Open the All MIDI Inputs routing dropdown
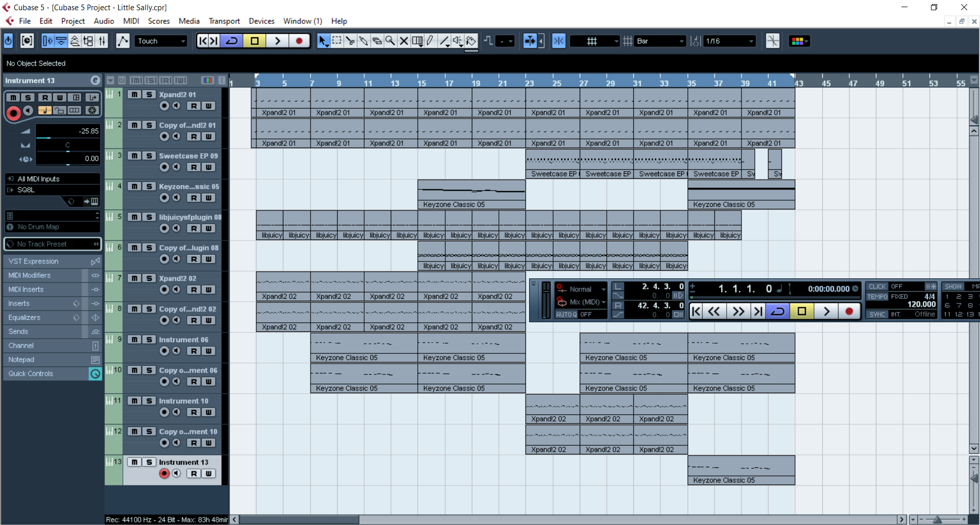The width and height of the screenshot is (980, 525). (x=53, y=179)
